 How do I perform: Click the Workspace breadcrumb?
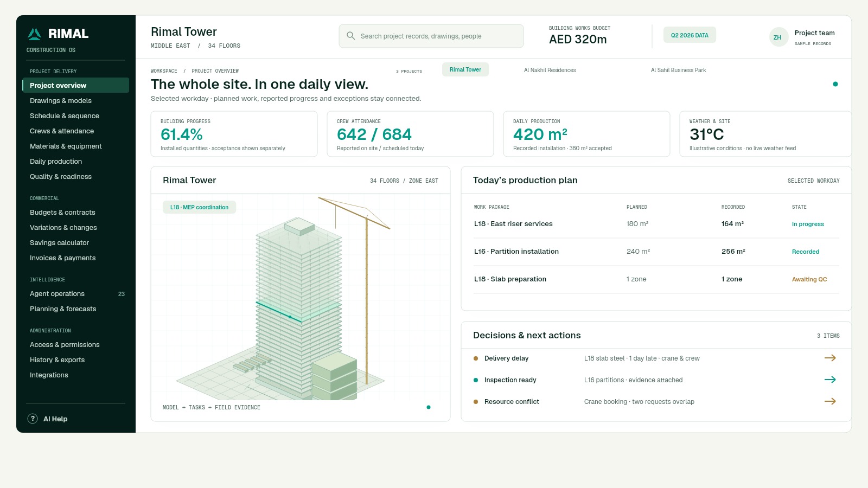click(x=164, y=71)
